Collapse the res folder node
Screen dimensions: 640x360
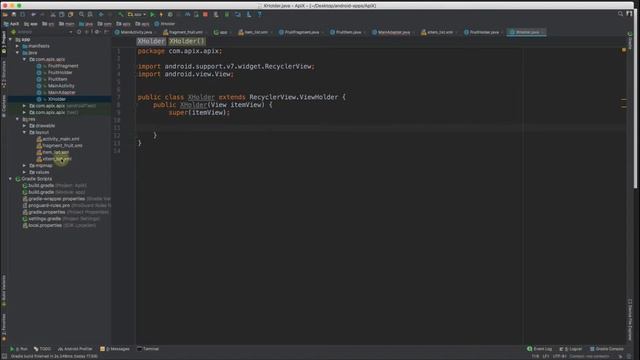18,119
